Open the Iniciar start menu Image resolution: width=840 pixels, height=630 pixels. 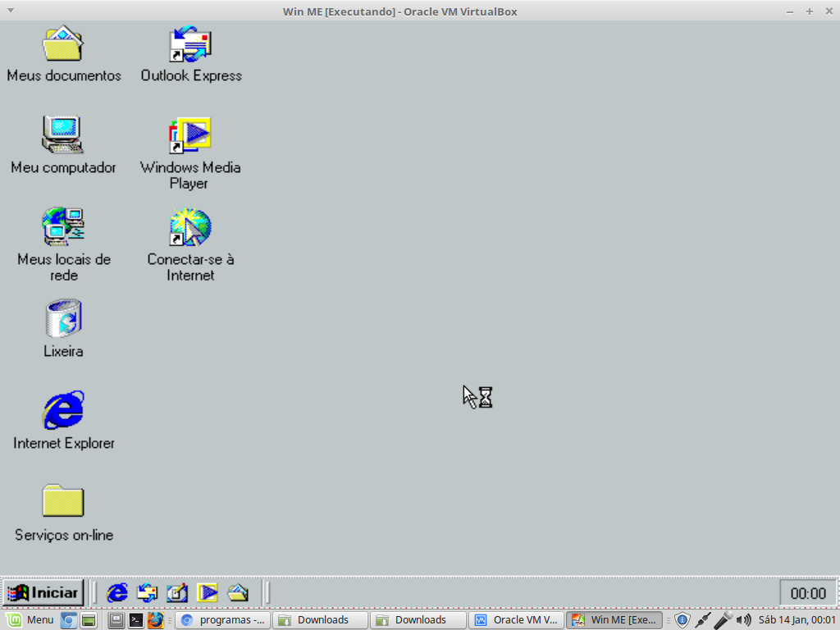43,592
